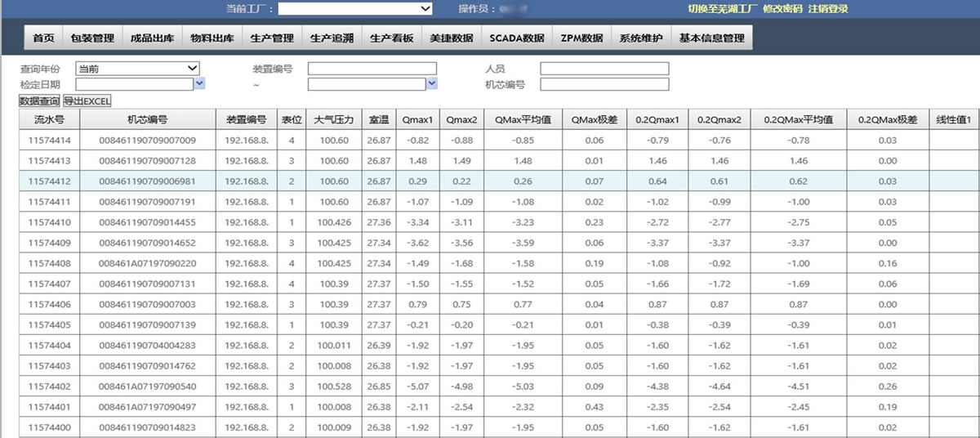Open the 检定日期 start date picker arrow
The width and height of the screenshot is (980, 438).
200,83
